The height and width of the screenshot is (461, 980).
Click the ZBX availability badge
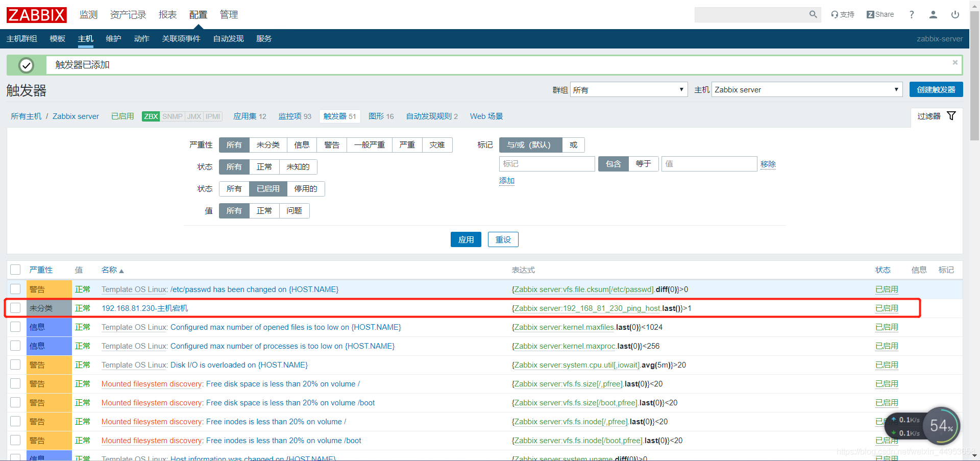[151, 116]
